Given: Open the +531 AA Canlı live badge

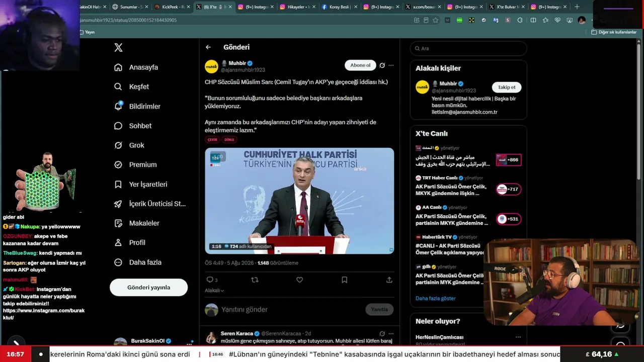Looking at the screenshot, I should coord(509,219).
